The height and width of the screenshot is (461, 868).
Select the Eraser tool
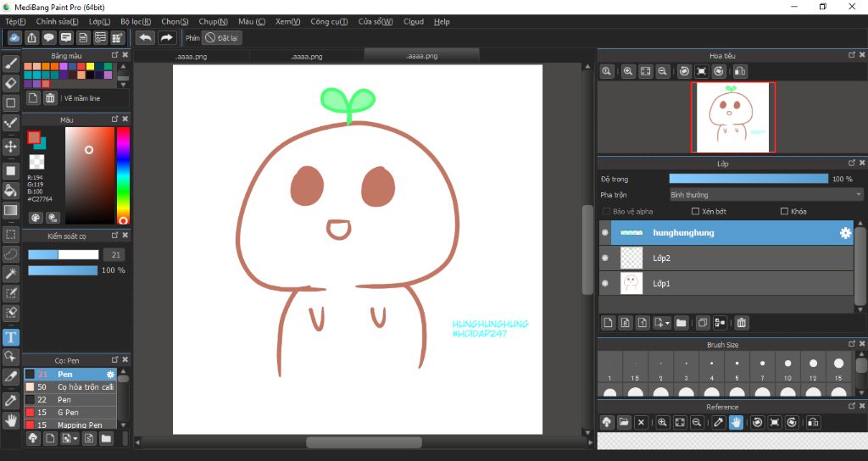[x=10, y=83]
